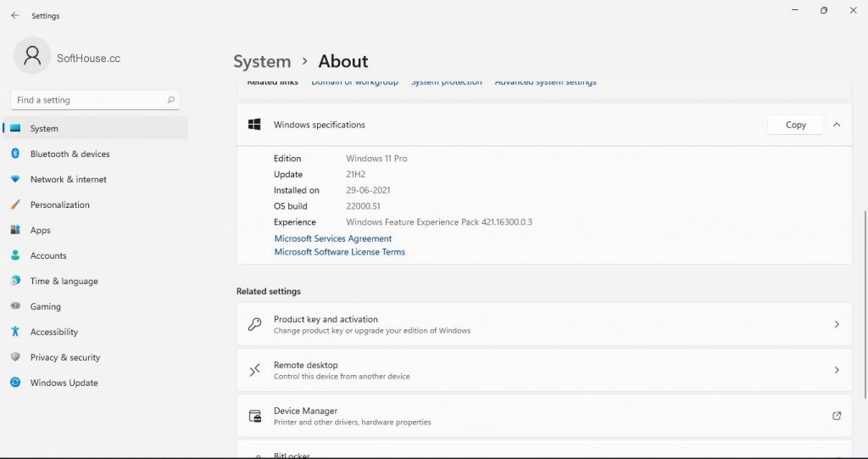The image size is (868, 459).
Task: Click the Related settings heading
Action: point(269,291)
